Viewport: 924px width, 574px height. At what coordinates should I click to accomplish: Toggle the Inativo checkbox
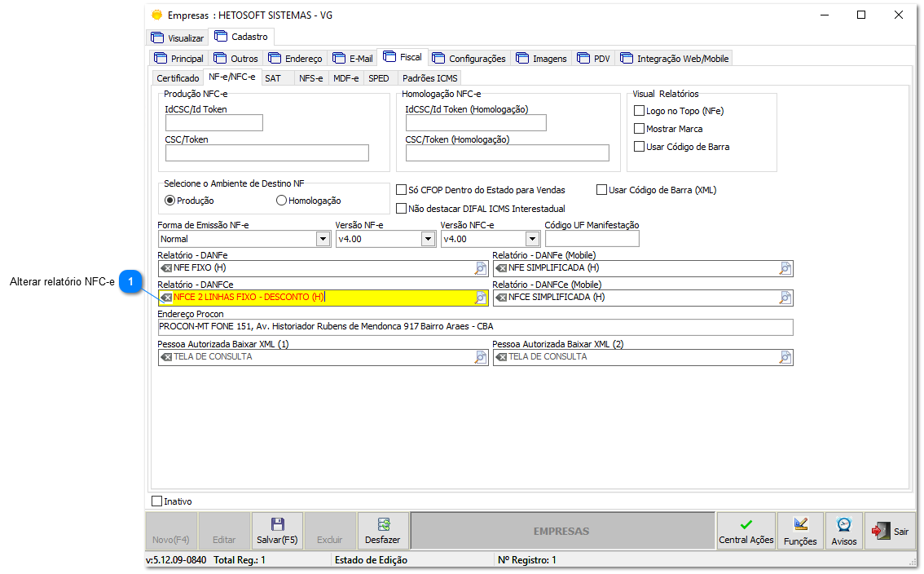(x=157, y=501)
